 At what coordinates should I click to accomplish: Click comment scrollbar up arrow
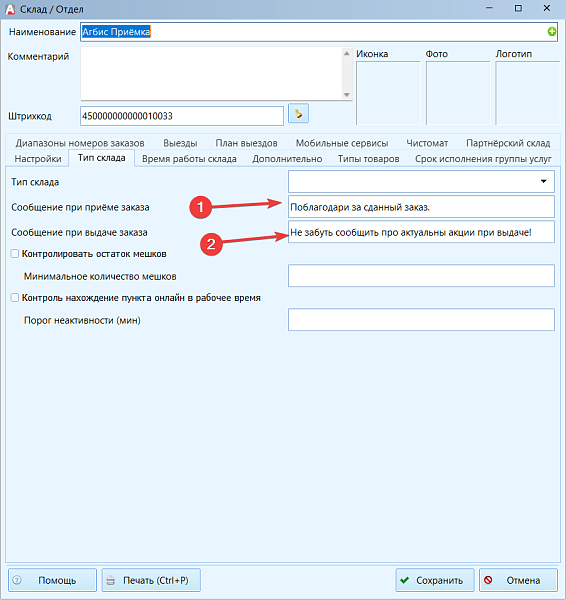(x=347, y=53)
